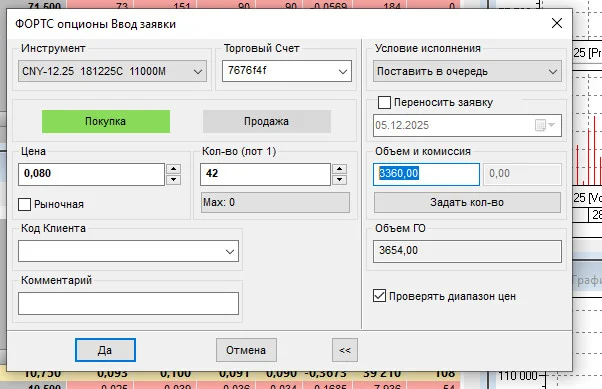602x389 pixels.
Task: Increase price with up arrow
Action: (174, 169)
